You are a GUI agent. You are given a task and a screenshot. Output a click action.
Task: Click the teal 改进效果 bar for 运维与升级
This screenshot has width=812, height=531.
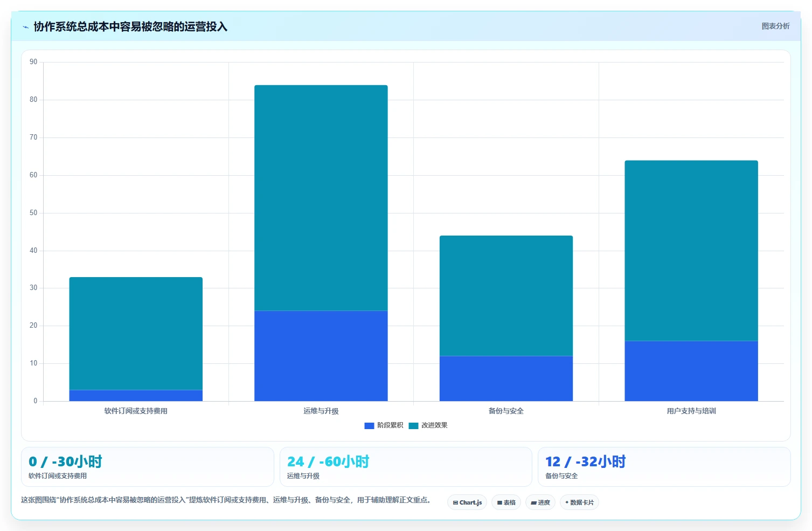point(321,198)
